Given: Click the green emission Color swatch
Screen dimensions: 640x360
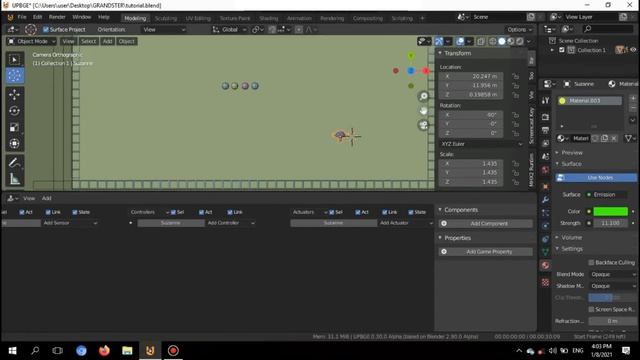Looking at the screenshot, I should tap(610, 211).
